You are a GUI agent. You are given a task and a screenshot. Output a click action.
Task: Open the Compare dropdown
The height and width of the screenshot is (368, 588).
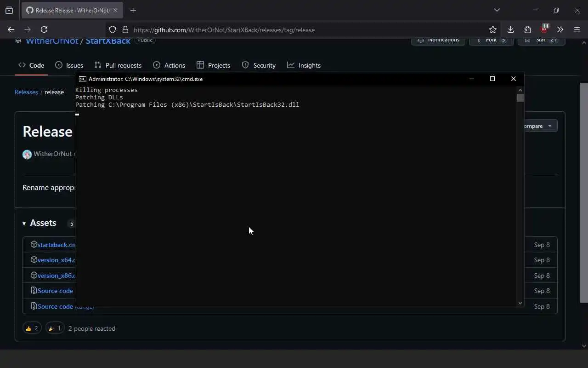[x=541, y=126]
